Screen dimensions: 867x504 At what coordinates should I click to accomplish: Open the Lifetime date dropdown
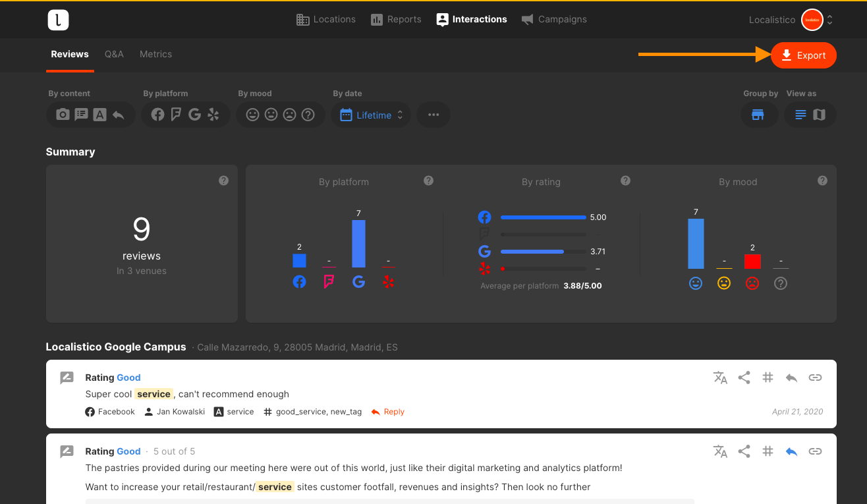[x=371, y=115]
